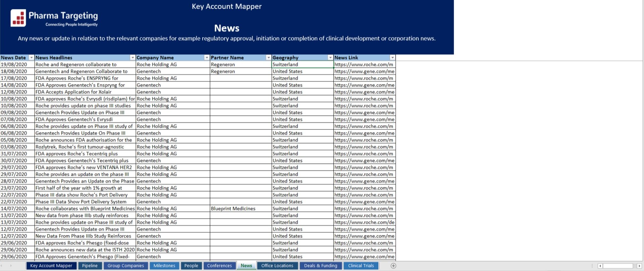The width and height of the screenshot is (644, 271).
Task: Select cell 'FDA Approves Genentech's Phesgo (Fixed-'
Action: tap(85, 257)
